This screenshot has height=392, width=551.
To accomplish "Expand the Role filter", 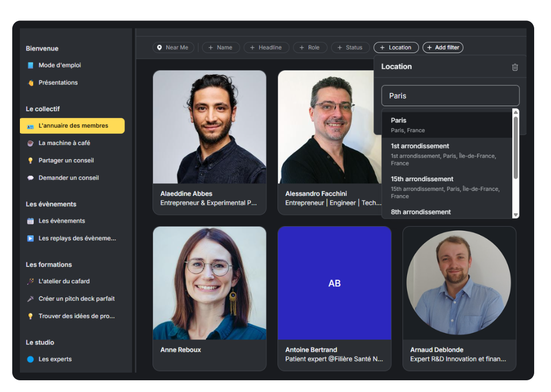I will [310, 47].
